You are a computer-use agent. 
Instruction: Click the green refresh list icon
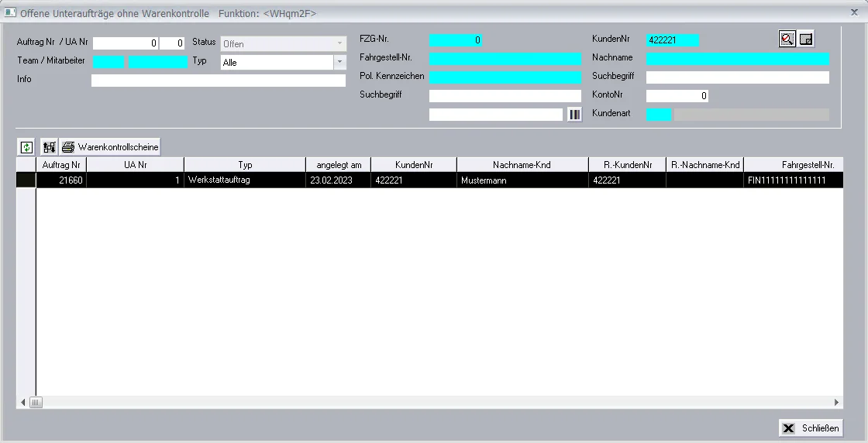coord(26,147)
